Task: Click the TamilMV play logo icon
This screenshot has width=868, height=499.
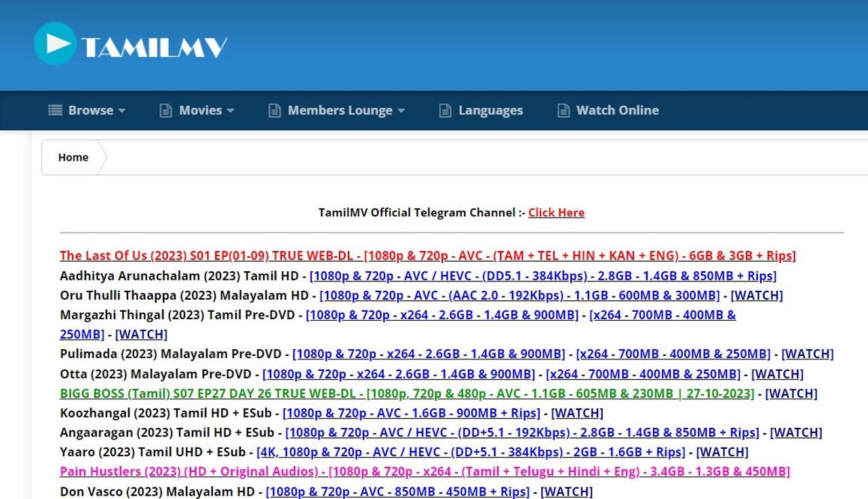Action: tap(55, 43)
